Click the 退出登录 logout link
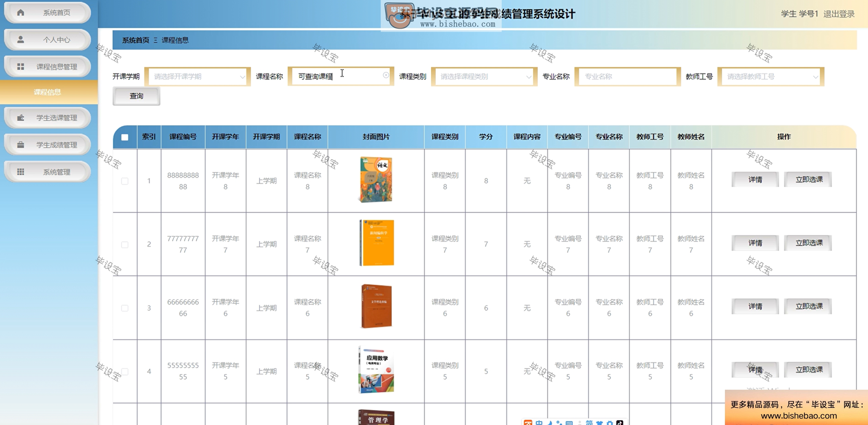Image resolution: width=868 pixels, height=425 pixels. [839, 14]
